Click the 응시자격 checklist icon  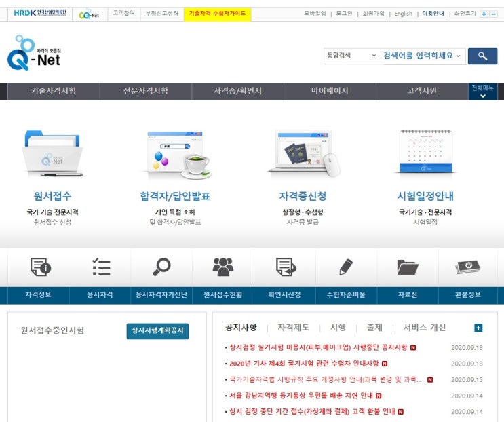pos(101,267)
